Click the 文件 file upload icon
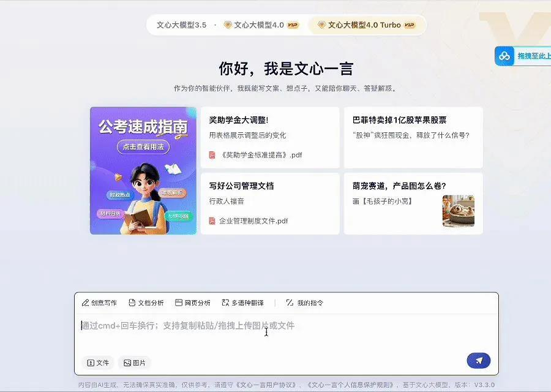Image resolution: width=551 pixels, height=392 pixels. [90, 363]
